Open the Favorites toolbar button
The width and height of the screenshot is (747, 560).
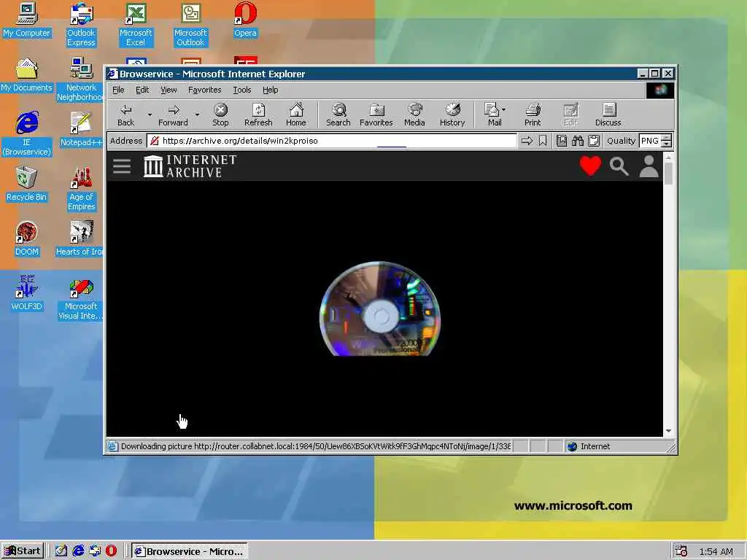pos(376,114)
